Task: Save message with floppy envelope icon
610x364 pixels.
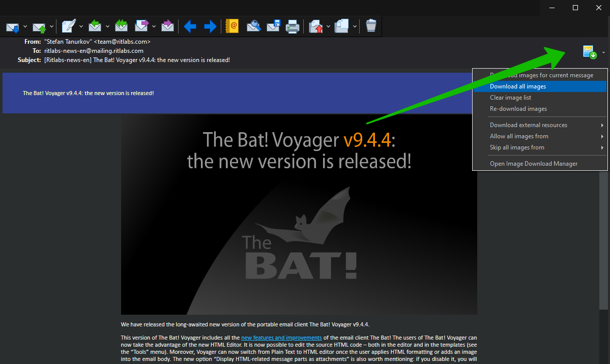Action: (274, 25)
